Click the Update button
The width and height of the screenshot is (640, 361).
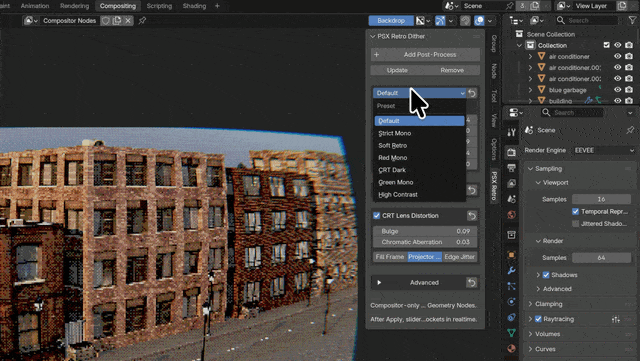tap(397, 70)
